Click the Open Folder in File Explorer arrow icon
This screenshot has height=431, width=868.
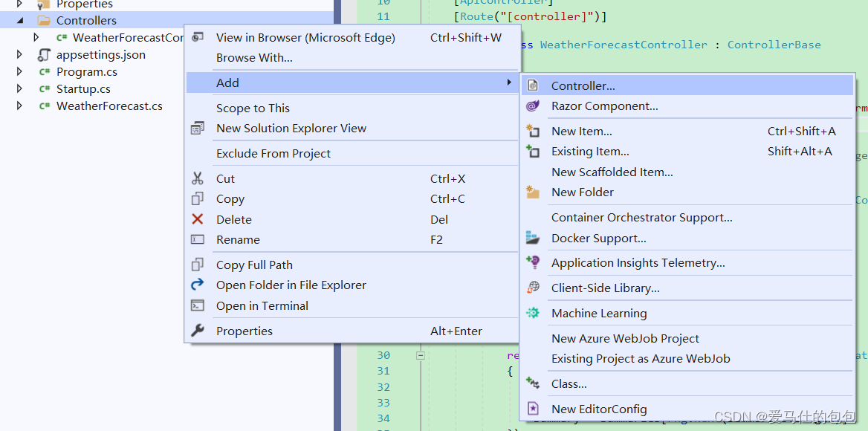point(198,285)
